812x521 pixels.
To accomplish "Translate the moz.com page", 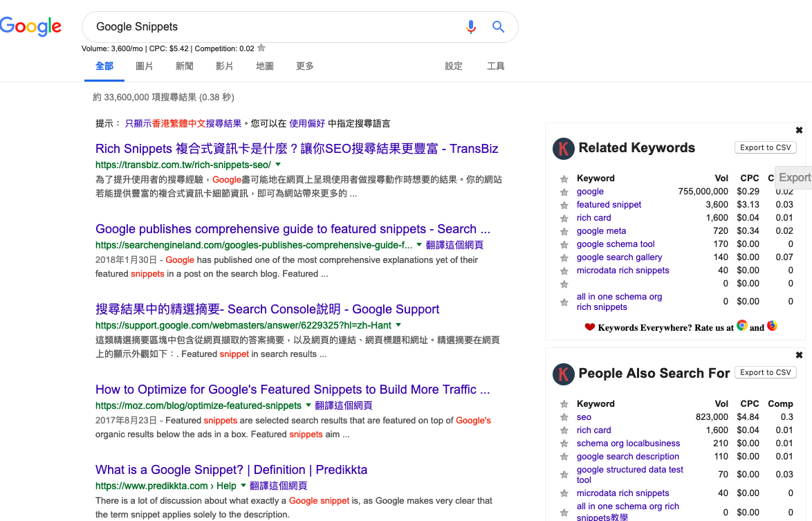I will pos(344,405).
